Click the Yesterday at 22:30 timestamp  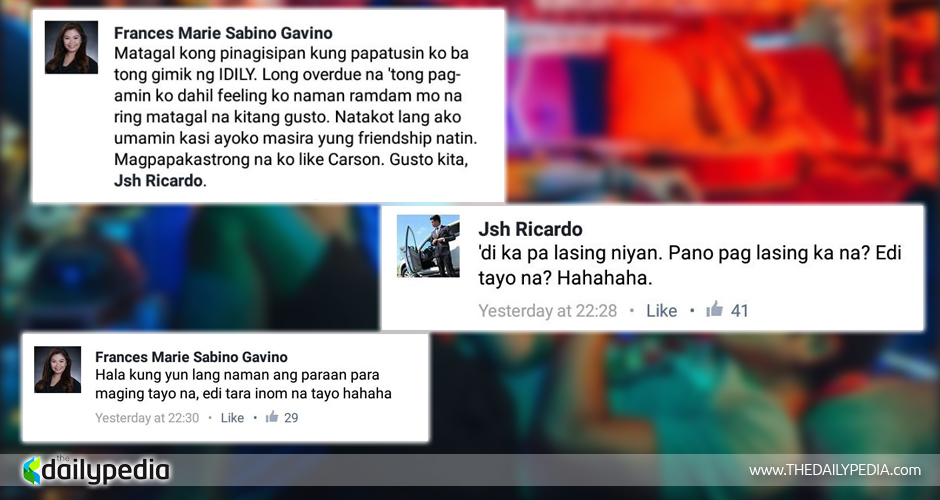click(x=147, y=418)
